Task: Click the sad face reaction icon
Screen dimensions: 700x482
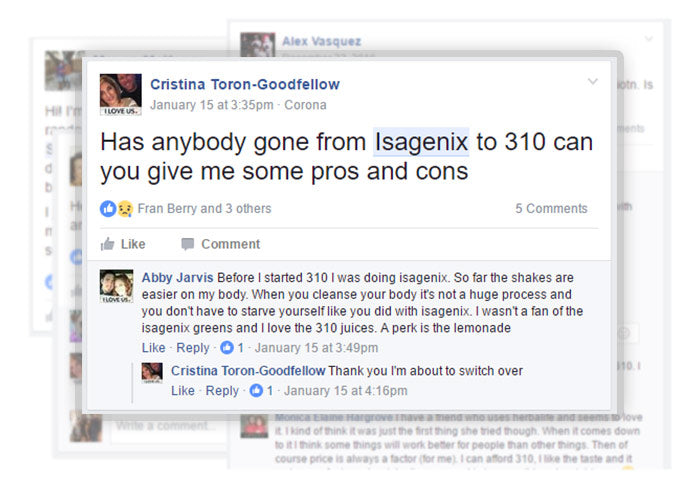Action: click(x=125, y=208)
